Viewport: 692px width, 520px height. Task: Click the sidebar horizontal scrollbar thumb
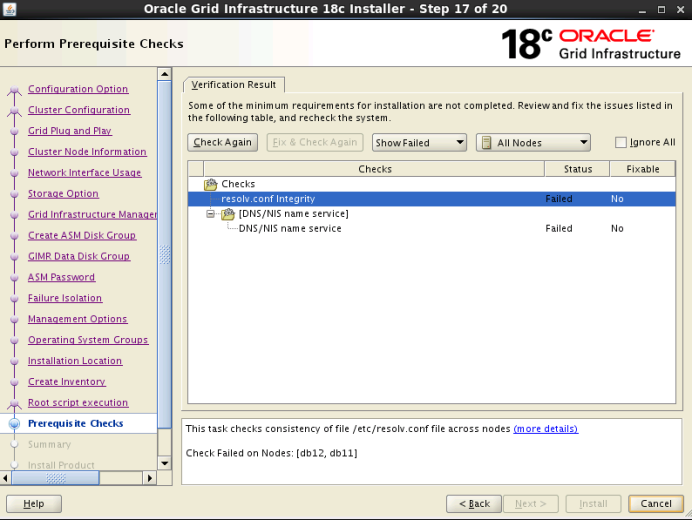(x=55, y=478)
